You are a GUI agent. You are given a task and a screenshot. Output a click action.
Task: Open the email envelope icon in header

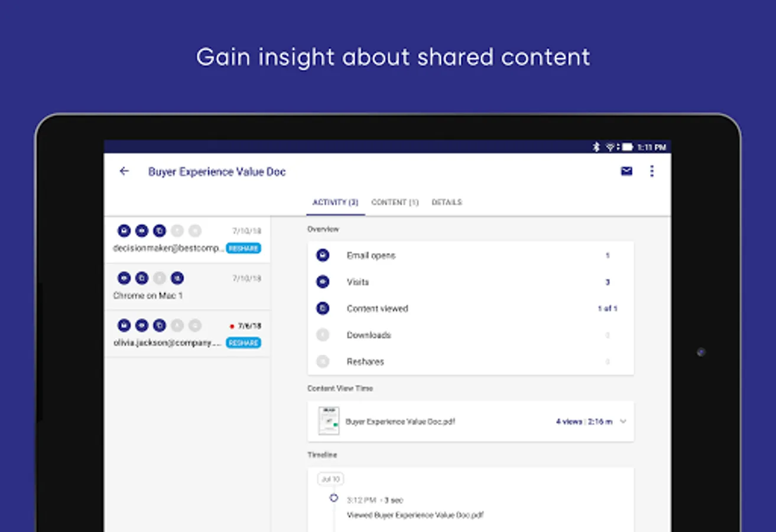[x=626, y=171]
